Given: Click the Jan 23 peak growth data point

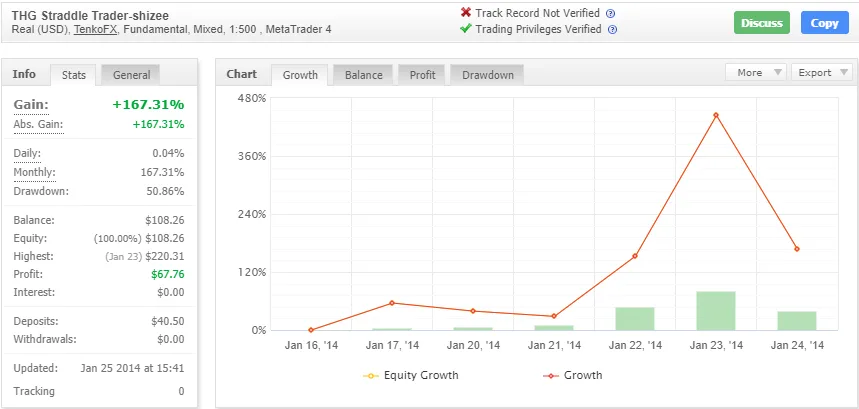Looking at the screenshot, I should point(716,115).
